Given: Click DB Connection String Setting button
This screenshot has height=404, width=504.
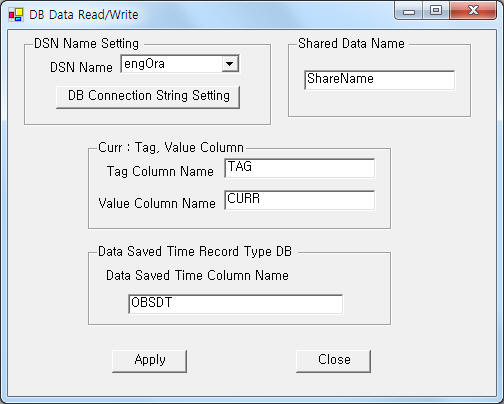Looking at the screenshot, I should [148, 96].
